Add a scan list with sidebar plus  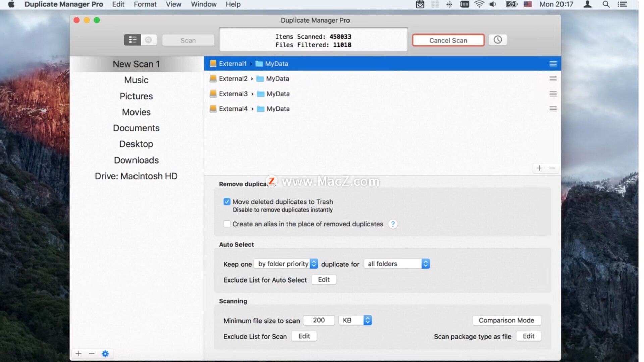[78, 354]
